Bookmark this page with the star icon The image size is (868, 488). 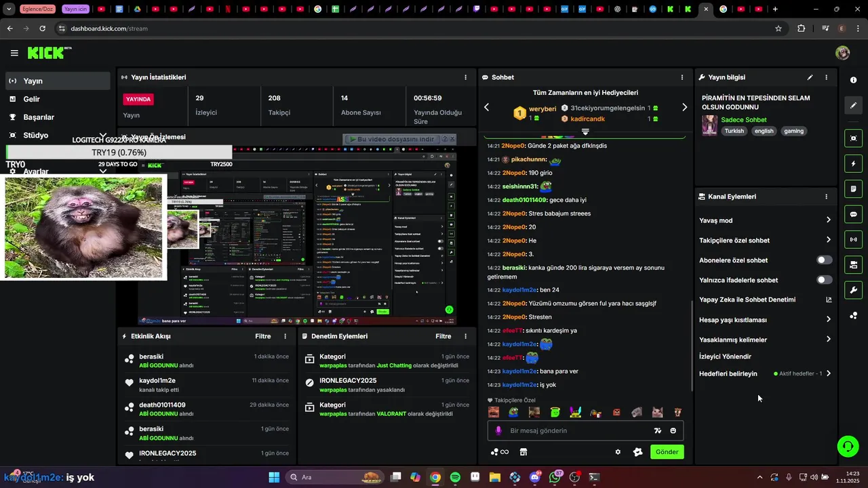coord(778,28)
